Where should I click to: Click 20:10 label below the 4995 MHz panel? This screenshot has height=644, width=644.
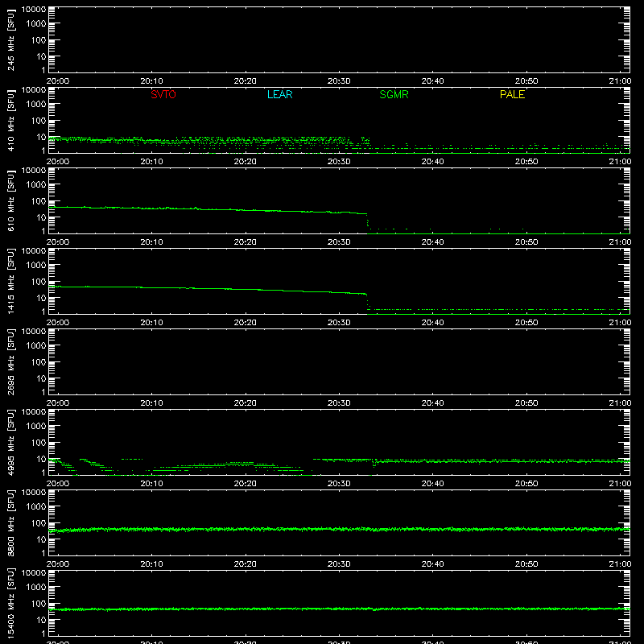(x=151, y=484)
